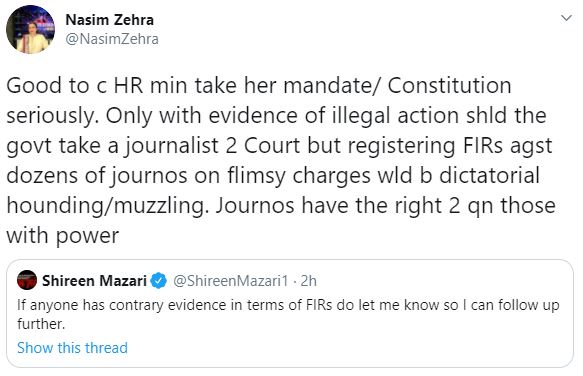Open the @ShireenMazari1 handle
This screenshot has height=376, width=583.
pyautogui.click(x=231, y=281)
